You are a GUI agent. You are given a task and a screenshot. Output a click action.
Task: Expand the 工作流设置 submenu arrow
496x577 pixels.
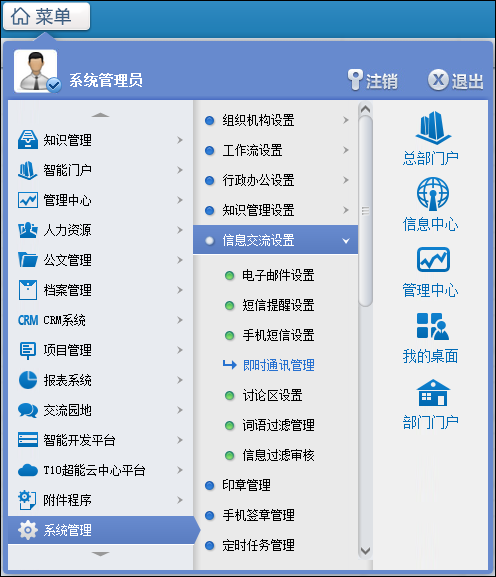click(x=346, y=150)
